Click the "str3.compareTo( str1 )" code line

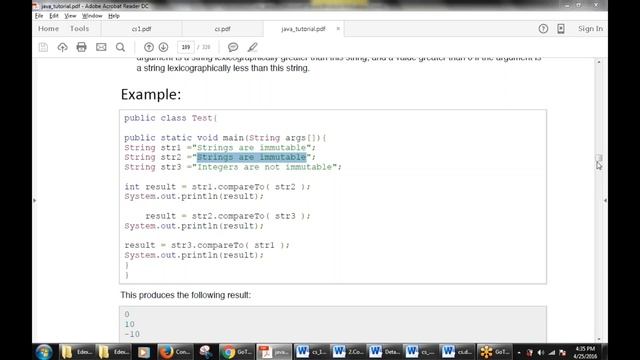pos(207,245)
